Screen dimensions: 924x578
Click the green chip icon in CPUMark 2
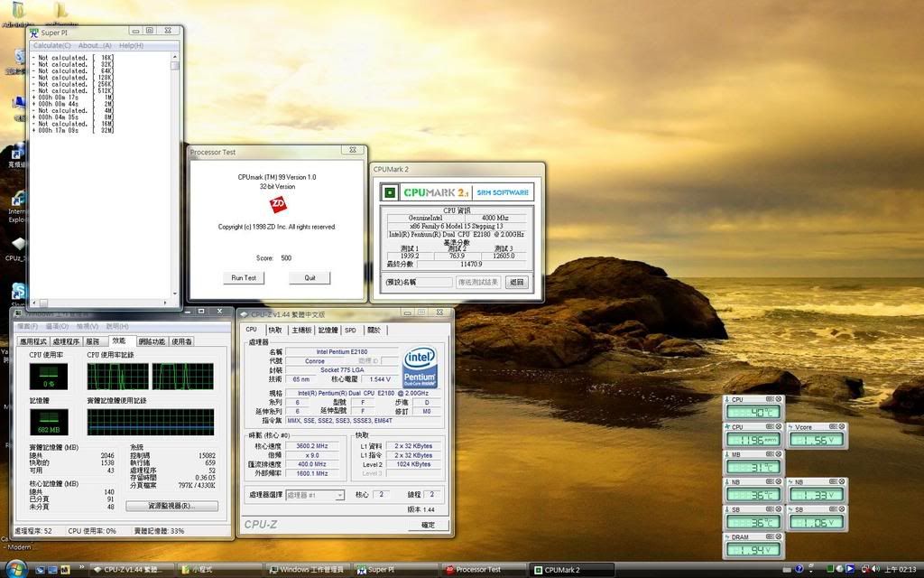390,192
